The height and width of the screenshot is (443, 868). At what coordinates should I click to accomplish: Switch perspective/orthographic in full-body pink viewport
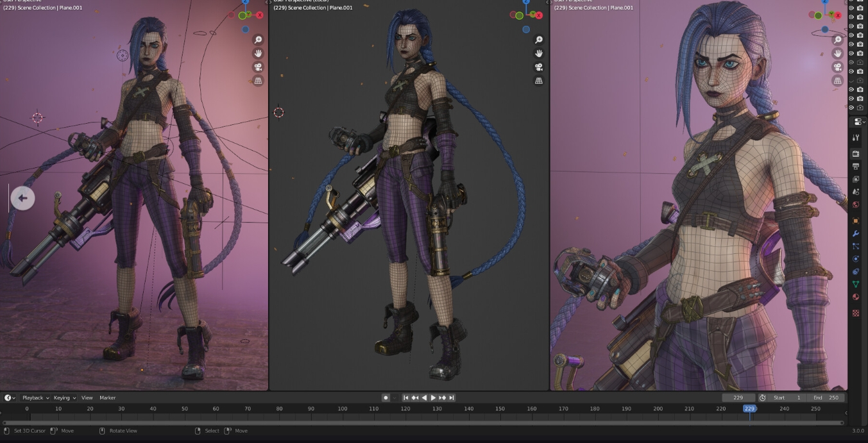click(x=259, y=81)
